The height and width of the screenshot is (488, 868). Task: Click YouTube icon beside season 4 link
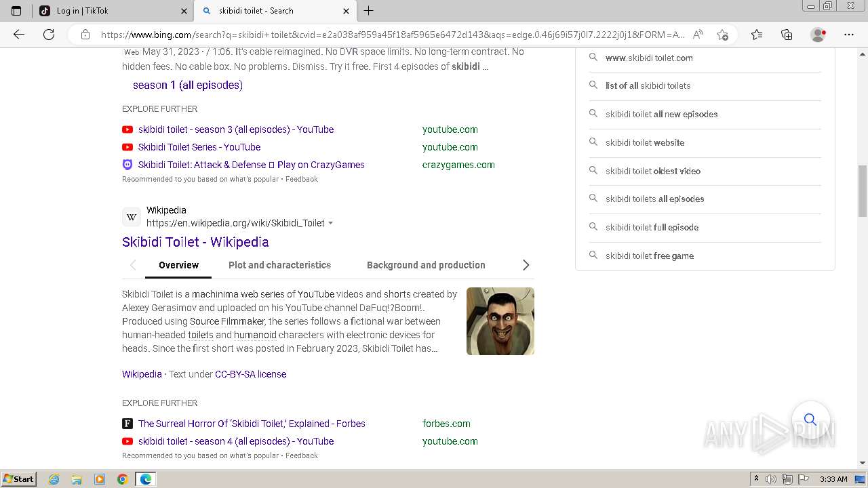[127, 441]
